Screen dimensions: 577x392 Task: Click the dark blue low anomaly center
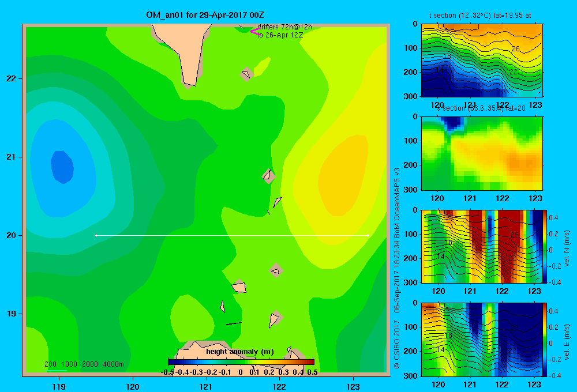[x=62, y=167]
